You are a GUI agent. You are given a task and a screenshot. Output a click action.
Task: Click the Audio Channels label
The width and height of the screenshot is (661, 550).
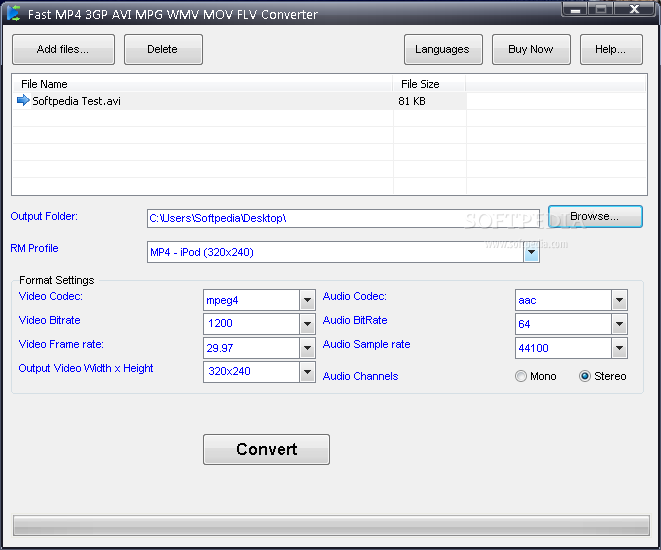tap(360, 376)
